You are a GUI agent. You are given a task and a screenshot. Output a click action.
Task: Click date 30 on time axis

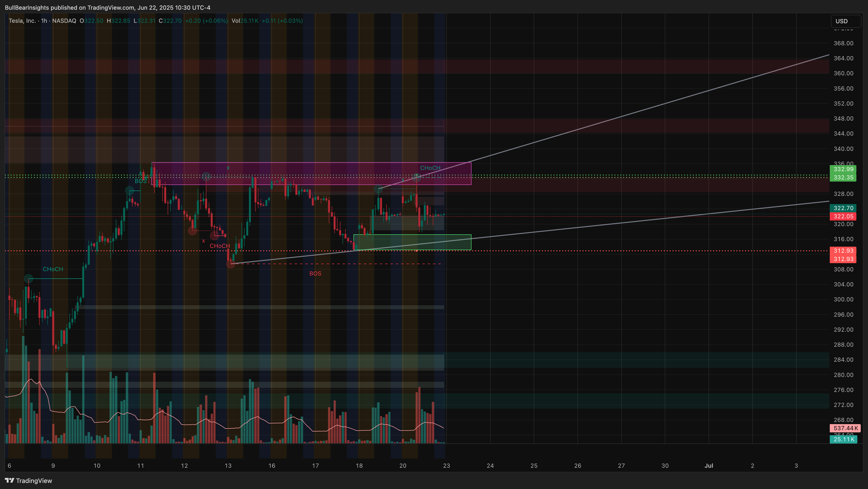665,466
